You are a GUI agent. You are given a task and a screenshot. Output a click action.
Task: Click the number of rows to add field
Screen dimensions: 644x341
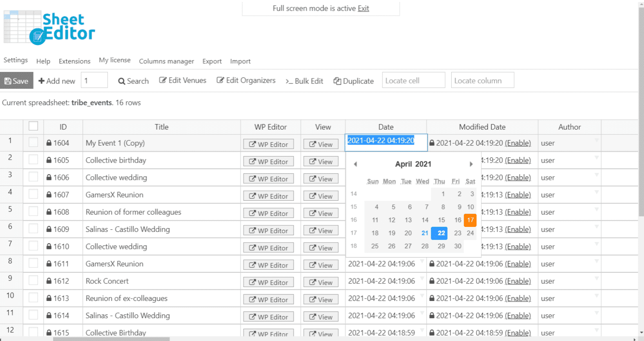click(94, 80)
